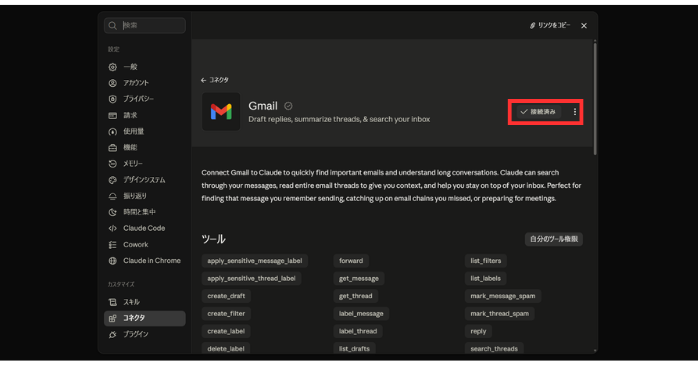
Task: Click the mark_thread_spam tool chip
Action: coord(500,314)
